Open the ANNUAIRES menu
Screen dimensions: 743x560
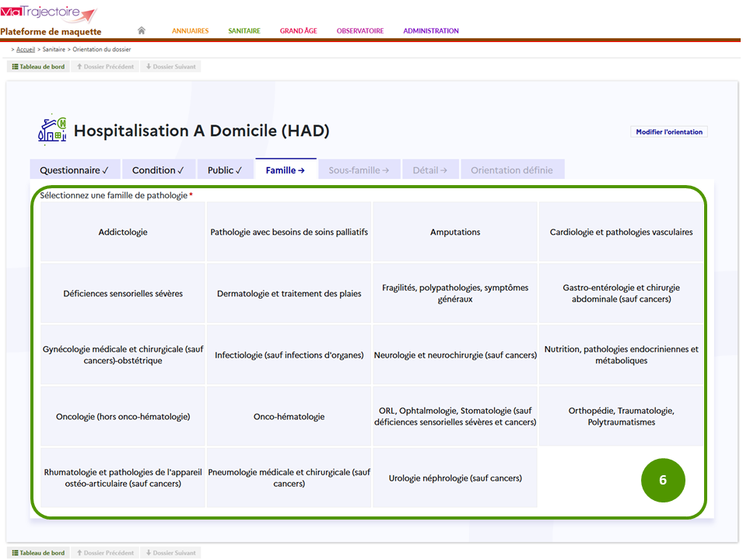pos(190,31)
